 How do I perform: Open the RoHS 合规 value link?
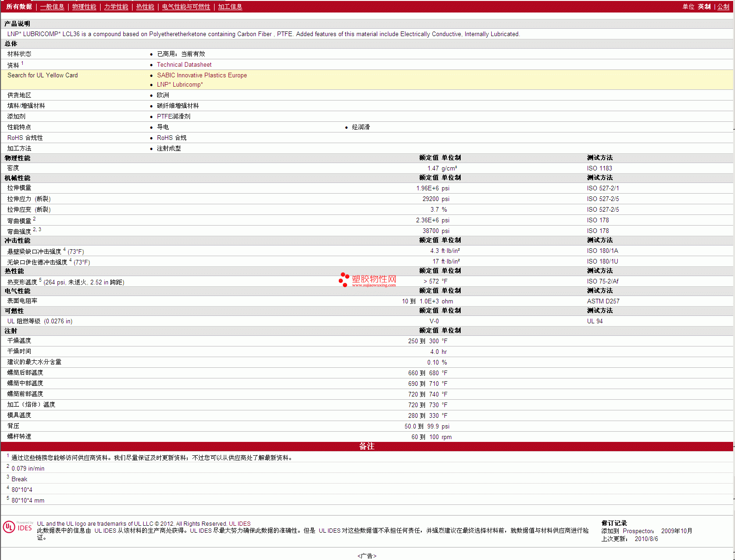[x=171, y=138]
